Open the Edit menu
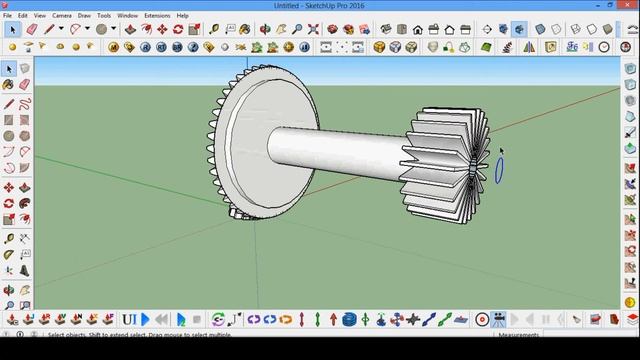The width and height of the screenshot is (640, 360). 22,16
